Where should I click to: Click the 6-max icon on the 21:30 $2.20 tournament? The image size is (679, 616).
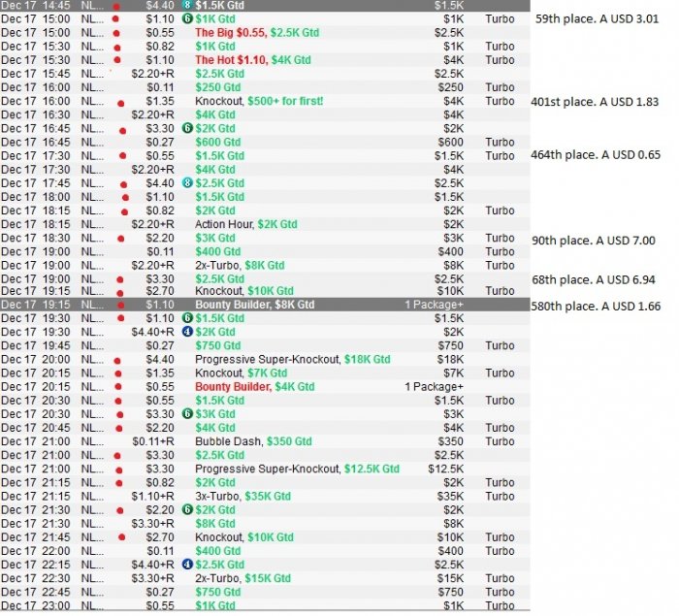[187, 509]
